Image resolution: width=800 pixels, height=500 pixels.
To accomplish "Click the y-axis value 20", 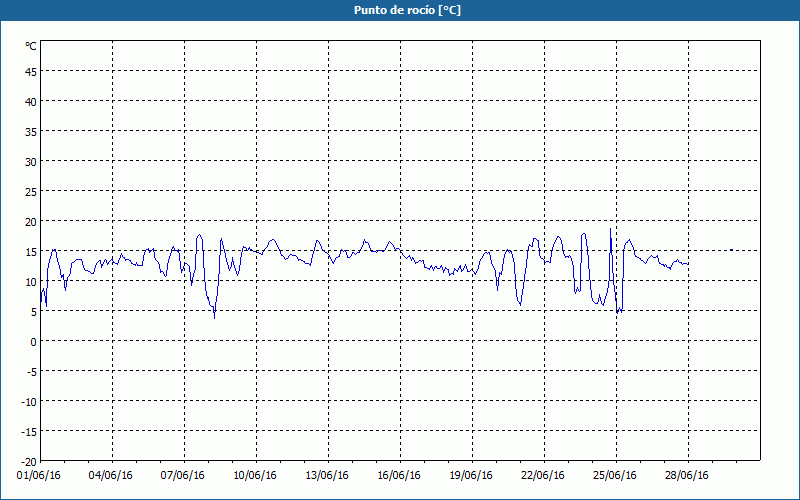I will coord(31,222).
